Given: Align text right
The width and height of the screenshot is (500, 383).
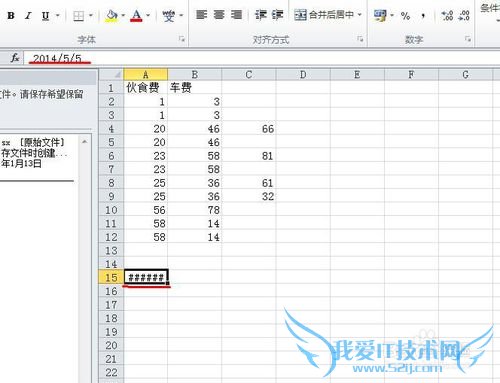Looking at the screenshot, I should 236,15.
